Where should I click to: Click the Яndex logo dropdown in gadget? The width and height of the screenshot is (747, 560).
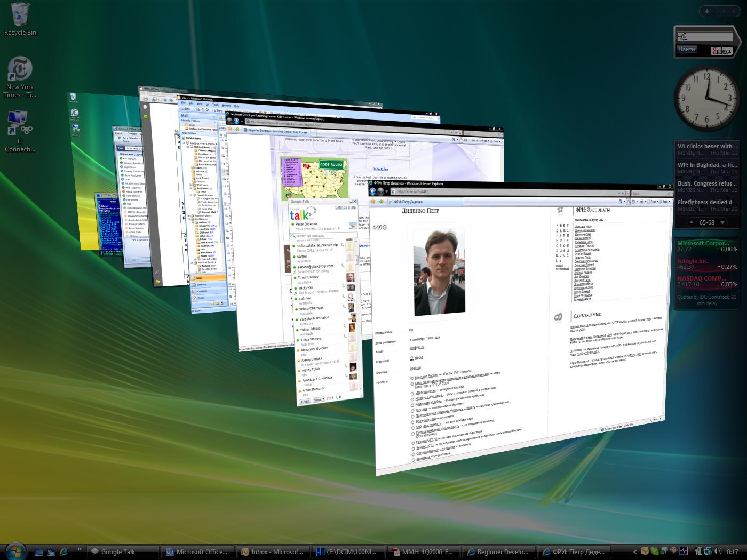click(721, 51)
